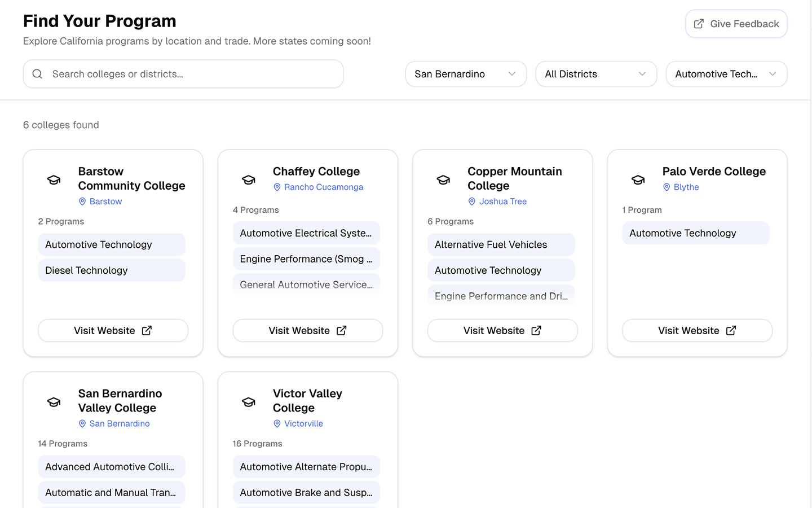This screenshot has width=812, height=508.
Task: Click the search colleges or districts input field
Action: 183,74
